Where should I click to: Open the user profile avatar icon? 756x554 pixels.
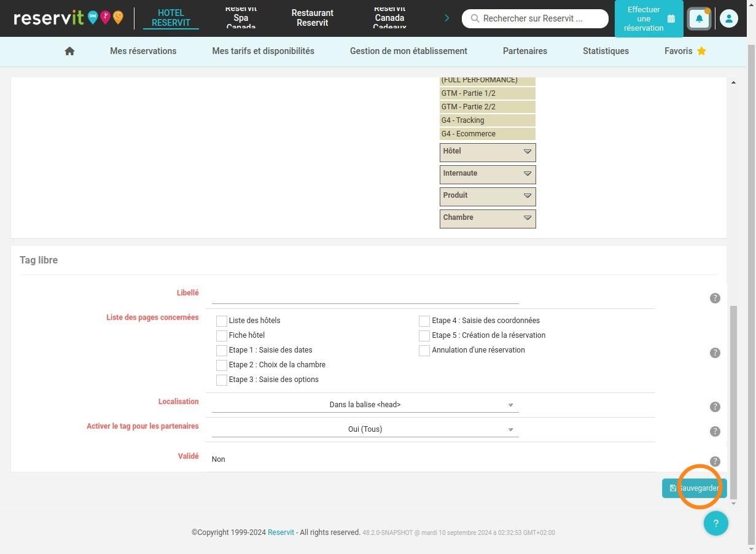point(728,18)
